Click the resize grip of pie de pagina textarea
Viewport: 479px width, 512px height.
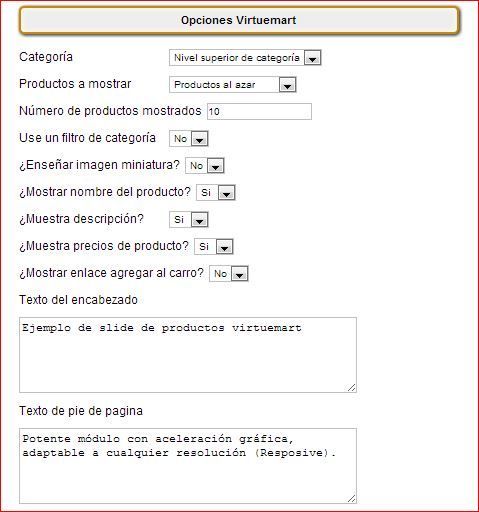[x=351, y=498]
